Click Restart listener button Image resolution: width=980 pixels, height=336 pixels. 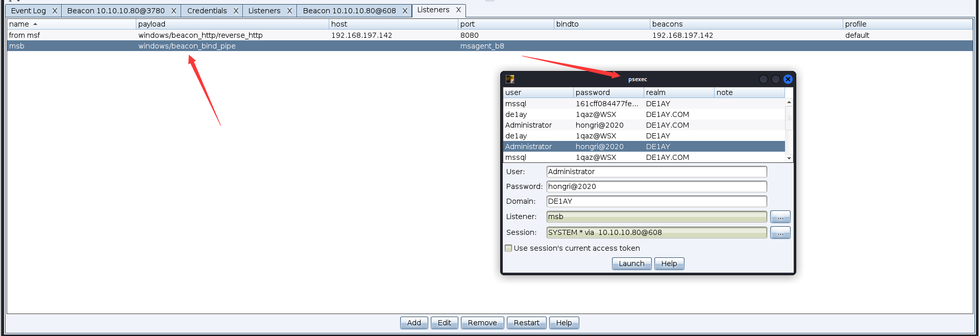526,323
